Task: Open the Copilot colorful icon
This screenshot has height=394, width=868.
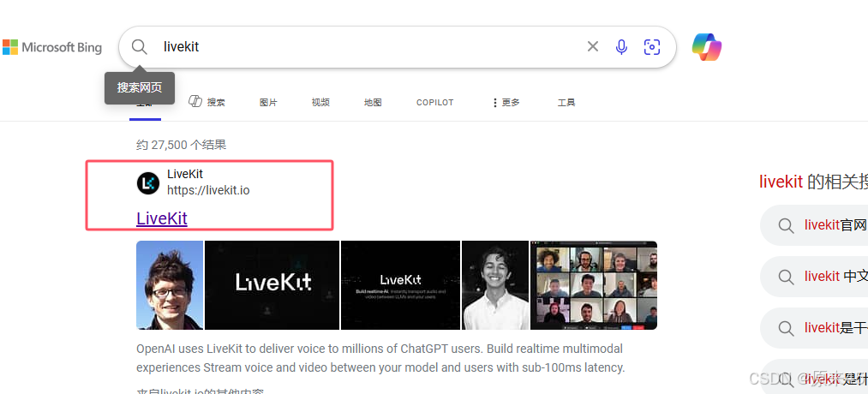Action: 707,47
